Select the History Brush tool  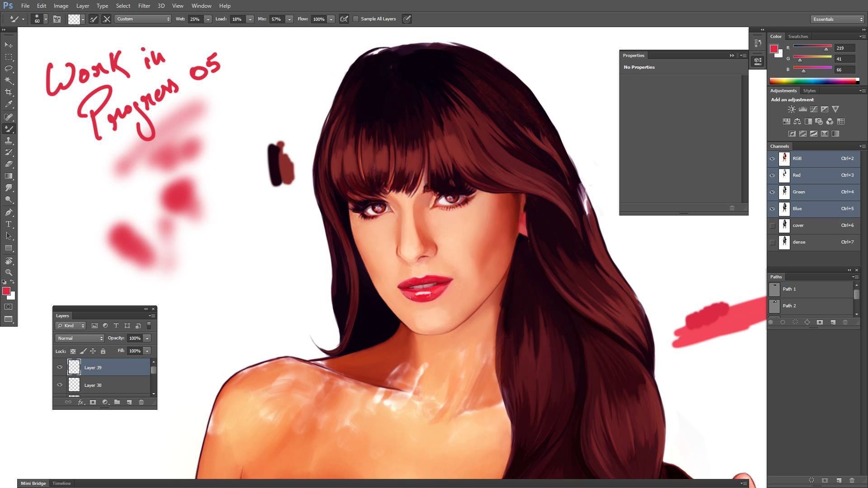9,152
